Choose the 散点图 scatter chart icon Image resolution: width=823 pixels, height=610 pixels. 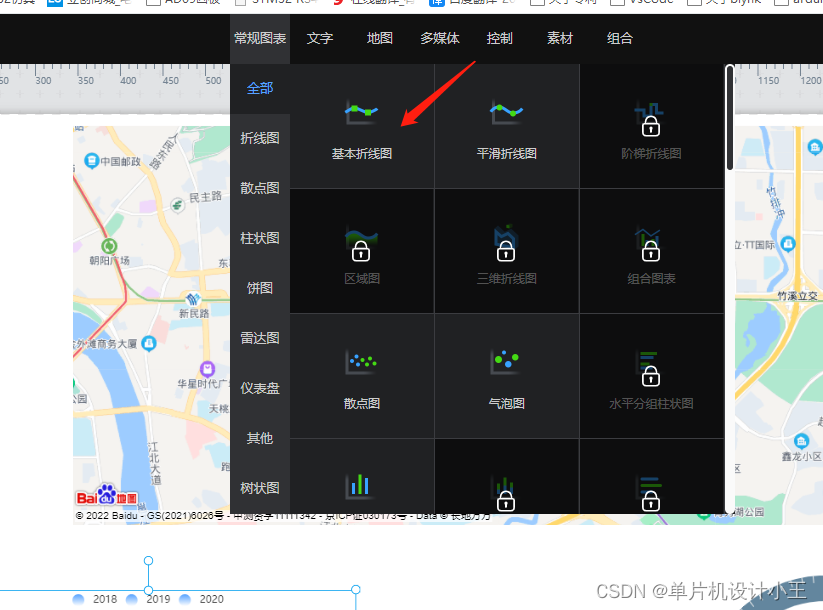click(362, 362)
